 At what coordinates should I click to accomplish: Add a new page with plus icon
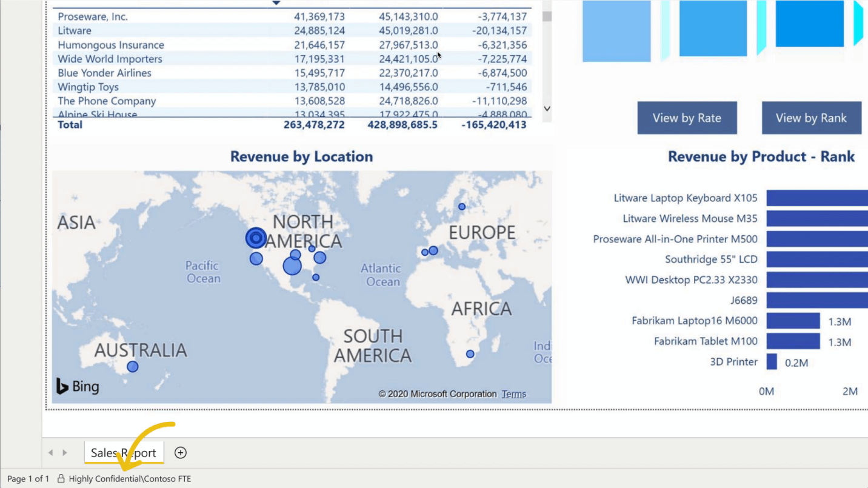(181, 452)
